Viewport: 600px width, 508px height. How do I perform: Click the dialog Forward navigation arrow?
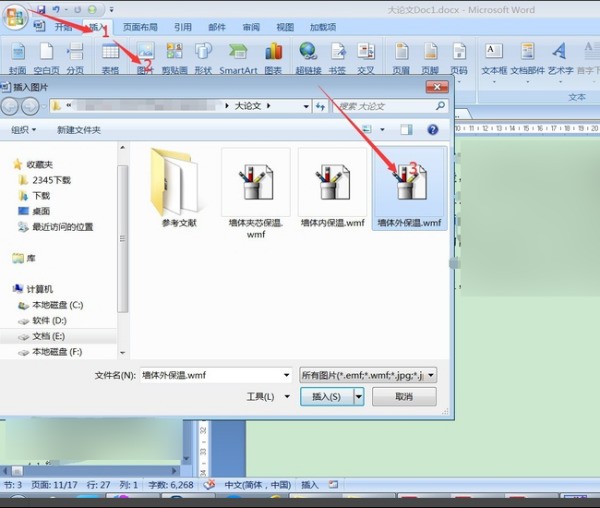[30, 106]
